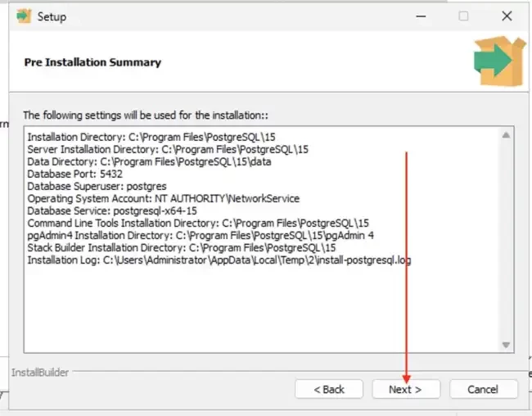532x416 pixels.
Task: Click the 'Installation Log' path line
Action: pos(219,260)
